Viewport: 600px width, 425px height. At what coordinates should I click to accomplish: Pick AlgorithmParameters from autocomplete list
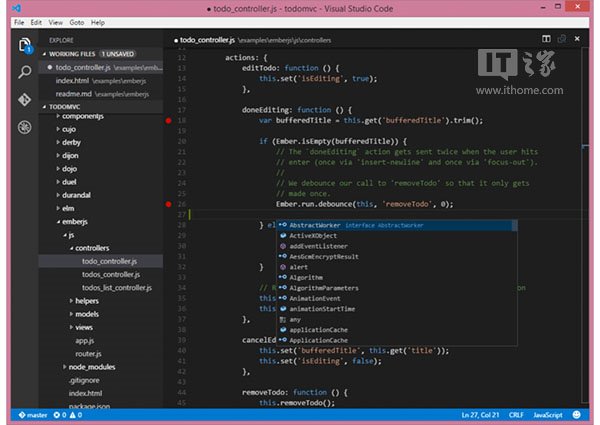coord(397,288)
